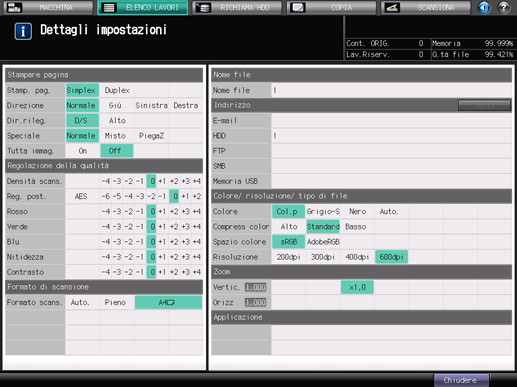Click the Nome file value field

point(392,90)
